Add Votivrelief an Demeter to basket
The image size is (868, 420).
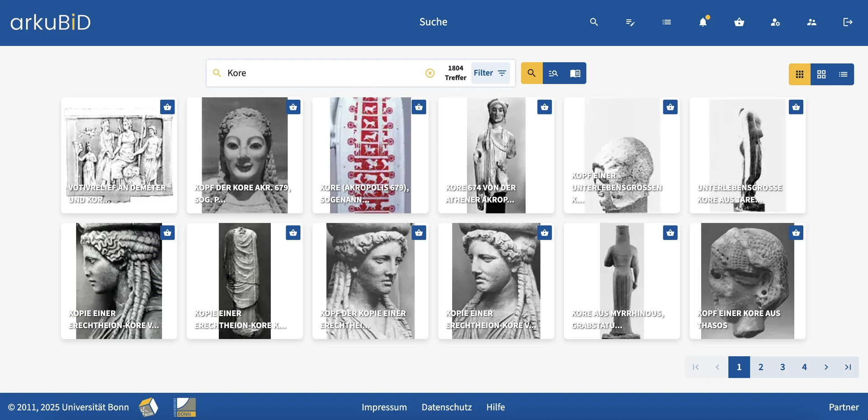[168, 107]
